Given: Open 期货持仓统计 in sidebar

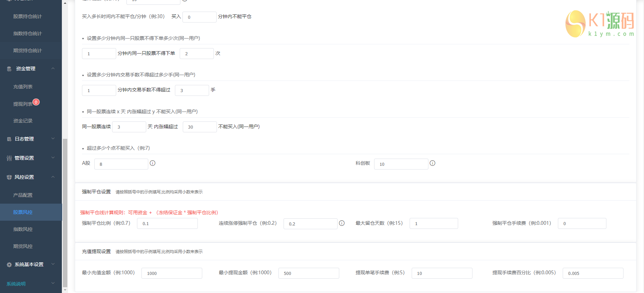Looking at the screenshot, I should pyautogui.click(x=27, y=50).
